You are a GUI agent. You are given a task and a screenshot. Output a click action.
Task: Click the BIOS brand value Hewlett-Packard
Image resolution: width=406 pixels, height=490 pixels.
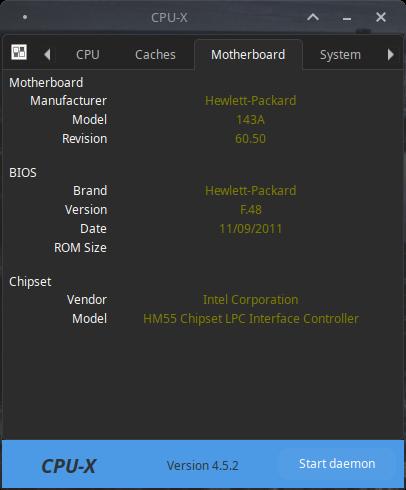coord(250,191)
